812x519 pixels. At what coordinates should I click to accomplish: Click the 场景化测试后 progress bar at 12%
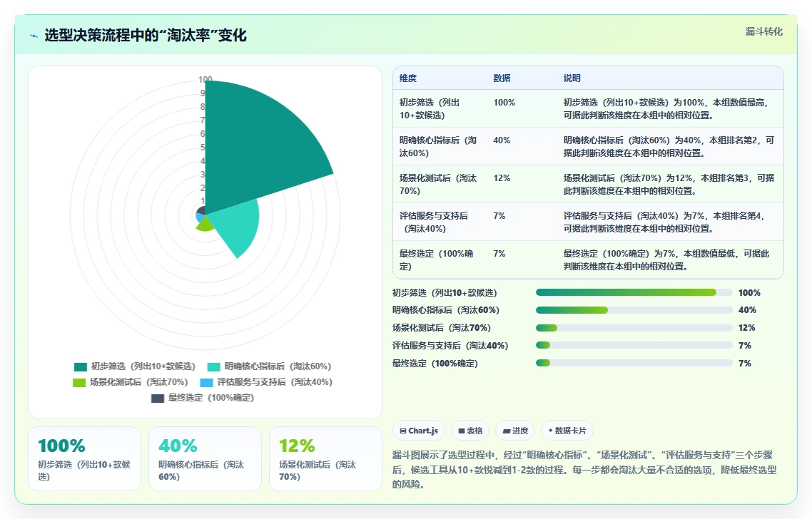click(634, 327)
